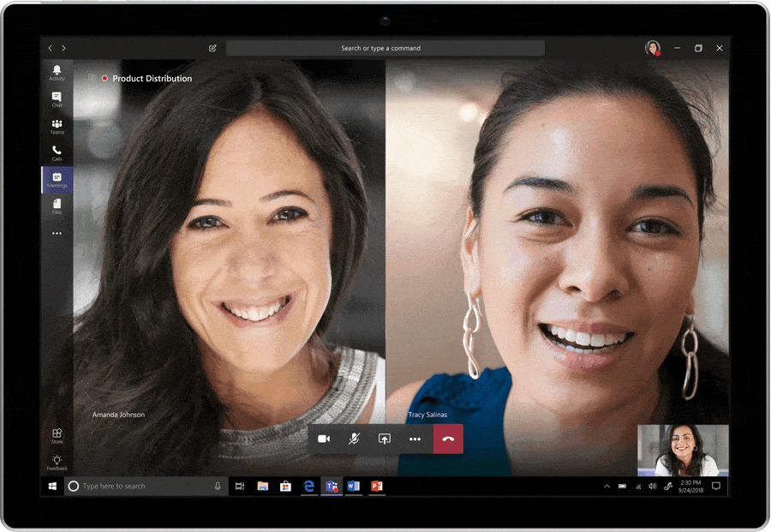Expand hidden icons in the system tray
The image size is (771, 532).
(607, 486)
